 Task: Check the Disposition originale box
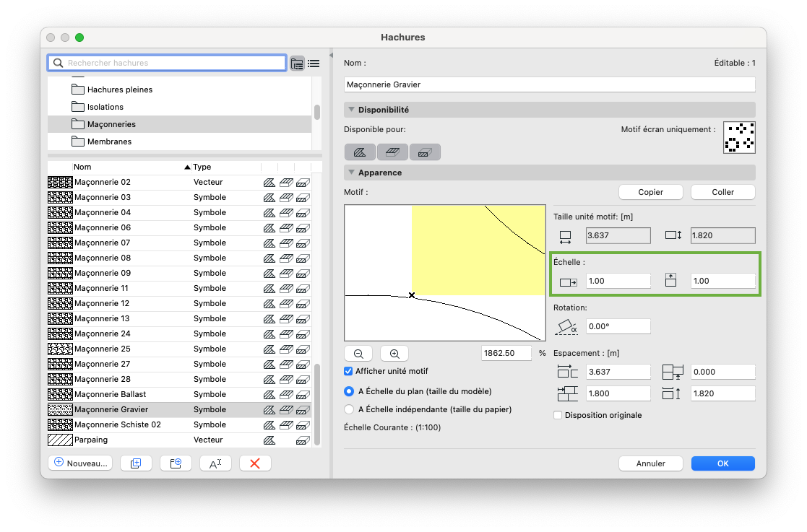point(557,415)
